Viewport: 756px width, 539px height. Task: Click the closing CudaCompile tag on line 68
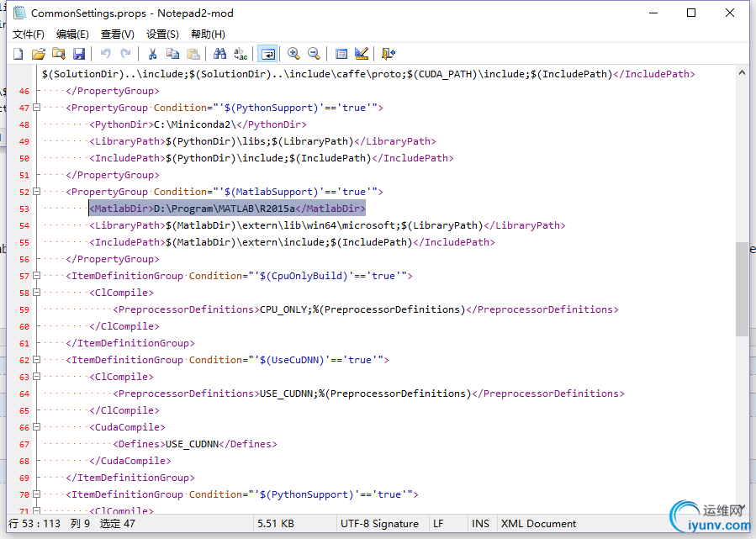click(x=130, y=461)
